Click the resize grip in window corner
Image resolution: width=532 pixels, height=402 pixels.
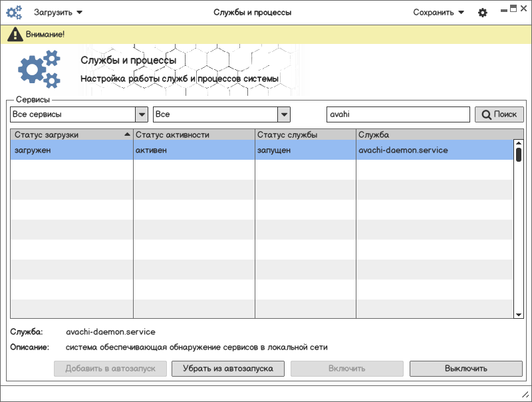(x=524, y=395)
